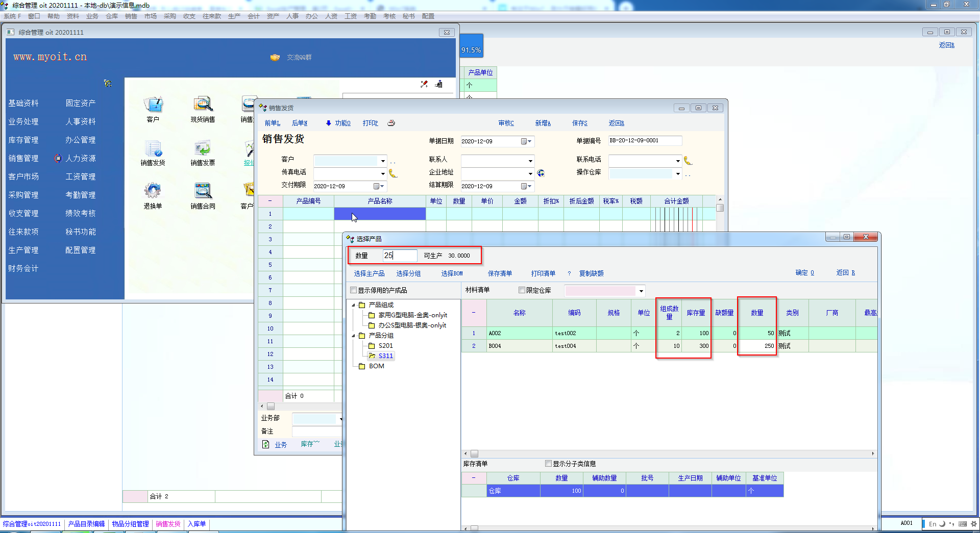Screen dimensions: 980x533
Task: Open the 销售发货 desktop icon
Action: [153, 149]
